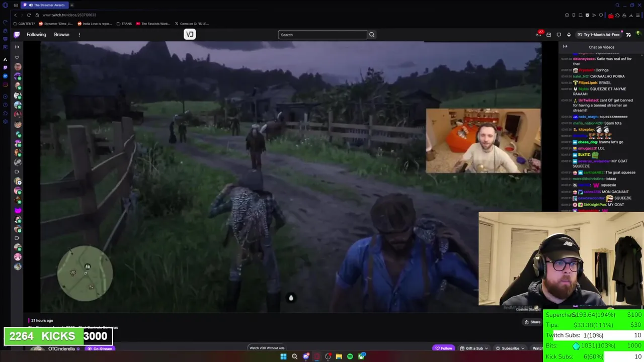The width and height of the screenshot is (644, 362).
Task: Click the magnifier search button beside the search field
Action: 372,35
